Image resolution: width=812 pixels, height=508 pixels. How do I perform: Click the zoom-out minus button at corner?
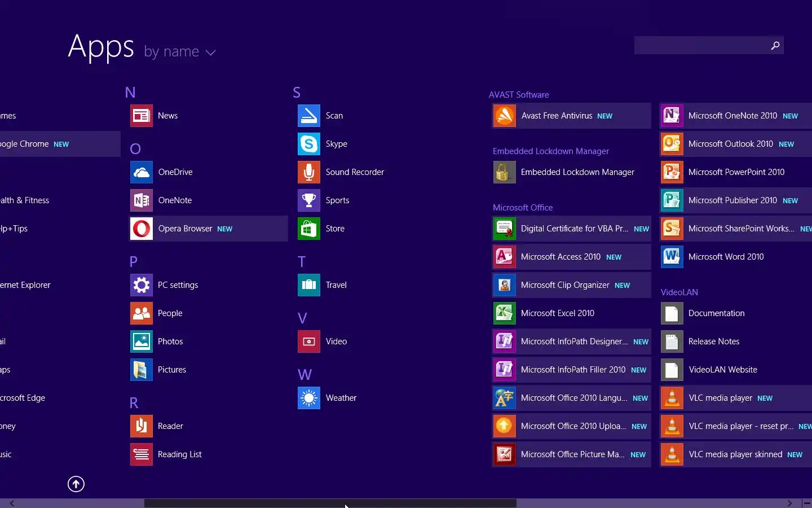807,503
